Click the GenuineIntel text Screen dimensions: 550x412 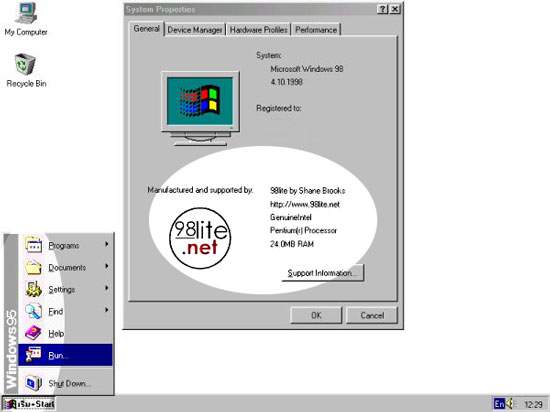tap(290, 217)
